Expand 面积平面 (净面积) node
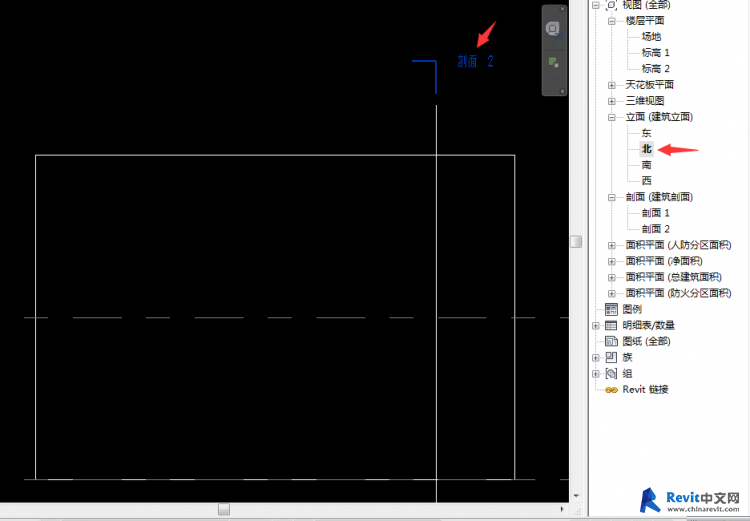Viewport: 750px width, 521px height. tap(611, 261)
